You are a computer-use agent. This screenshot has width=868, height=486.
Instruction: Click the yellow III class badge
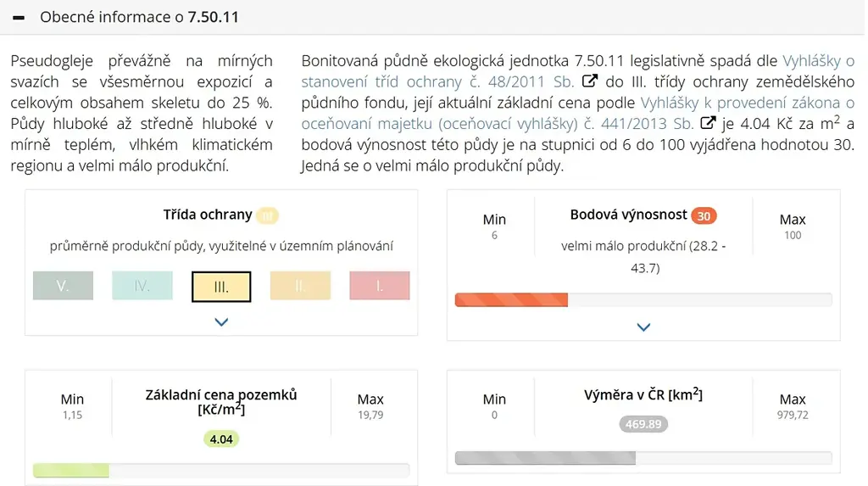(x=267, y=215)
